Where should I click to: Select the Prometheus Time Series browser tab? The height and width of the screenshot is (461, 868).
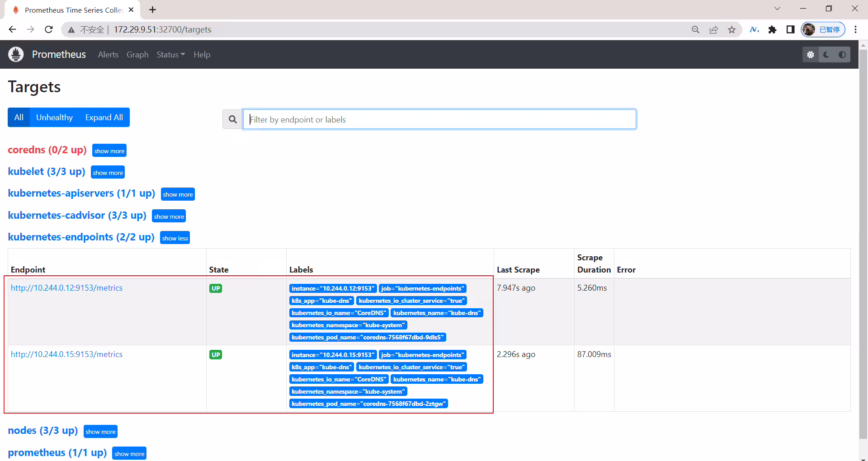click(72, 10)
